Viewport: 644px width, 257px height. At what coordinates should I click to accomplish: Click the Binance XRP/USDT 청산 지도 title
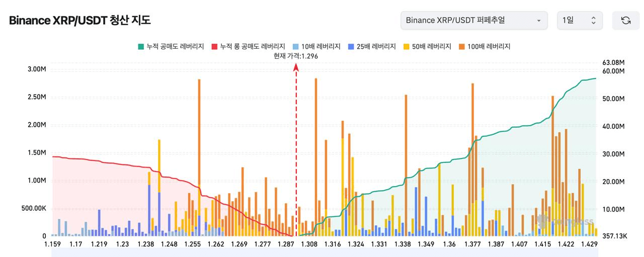coord(79,21)
